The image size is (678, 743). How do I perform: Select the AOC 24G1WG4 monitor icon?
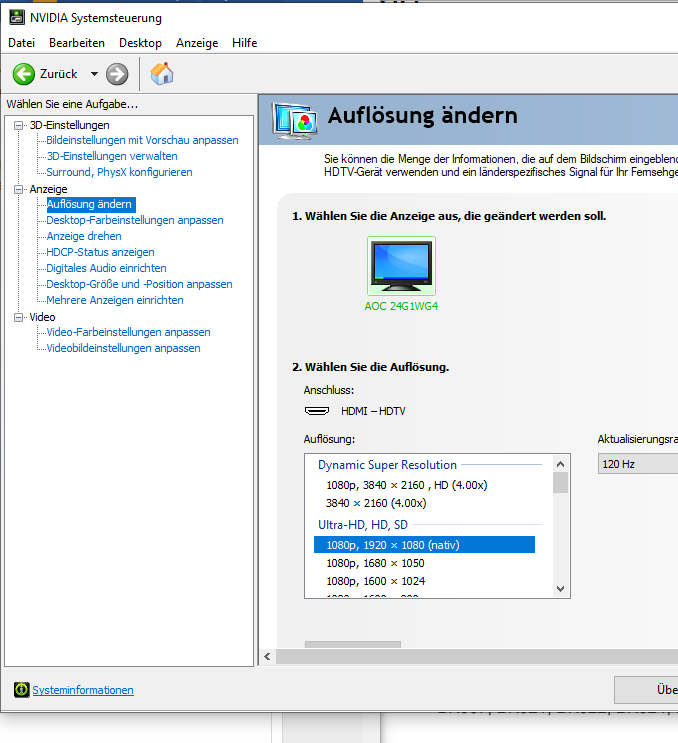[x=401, y=266]
